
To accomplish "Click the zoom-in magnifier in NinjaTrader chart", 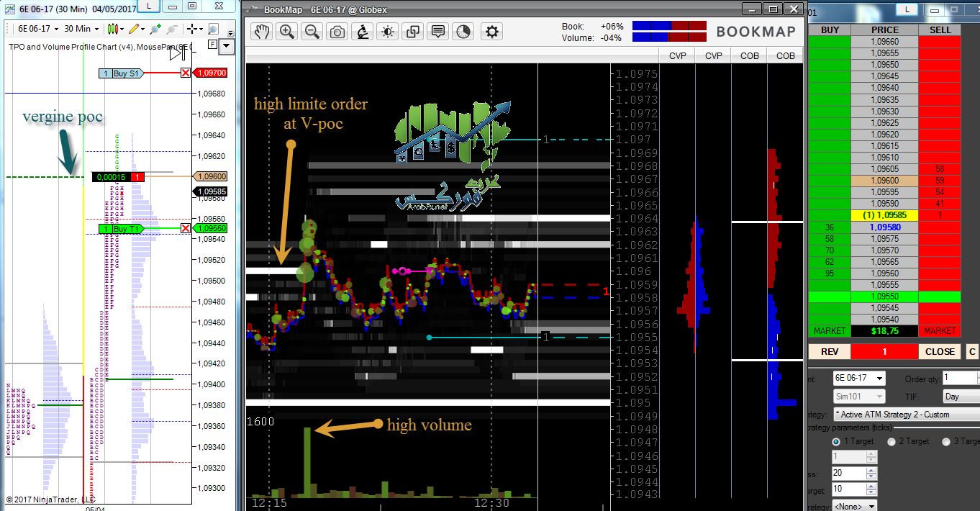I will tap(154, 29).
